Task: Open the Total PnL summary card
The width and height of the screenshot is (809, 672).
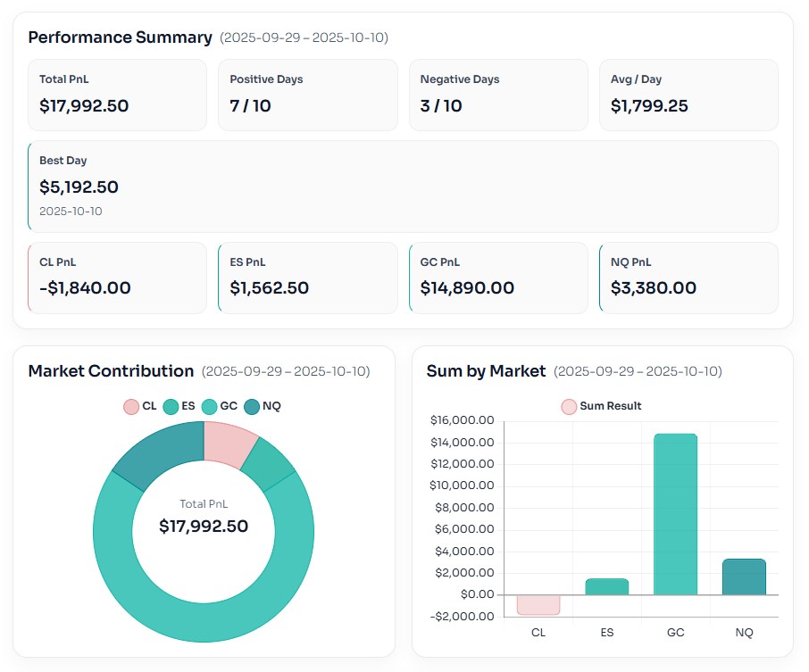Action: coord(117,95)
